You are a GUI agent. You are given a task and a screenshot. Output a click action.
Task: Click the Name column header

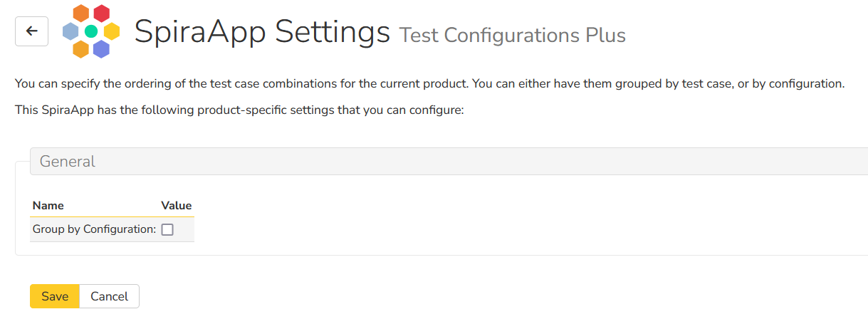click(x=48, y=206)
